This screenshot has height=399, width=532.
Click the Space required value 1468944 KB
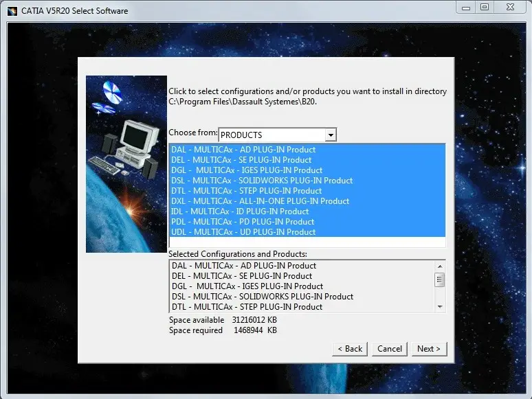click(x=255, y=330)
